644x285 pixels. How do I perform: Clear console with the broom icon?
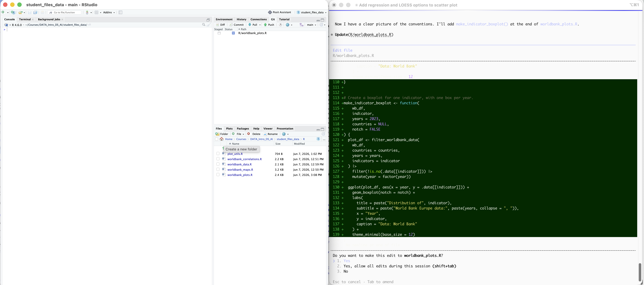(209, 25)
